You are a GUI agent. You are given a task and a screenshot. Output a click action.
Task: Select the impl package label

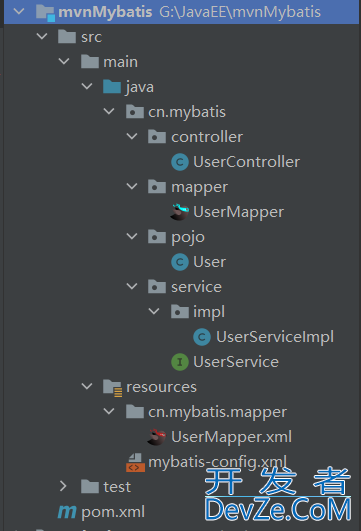point(209,312)
